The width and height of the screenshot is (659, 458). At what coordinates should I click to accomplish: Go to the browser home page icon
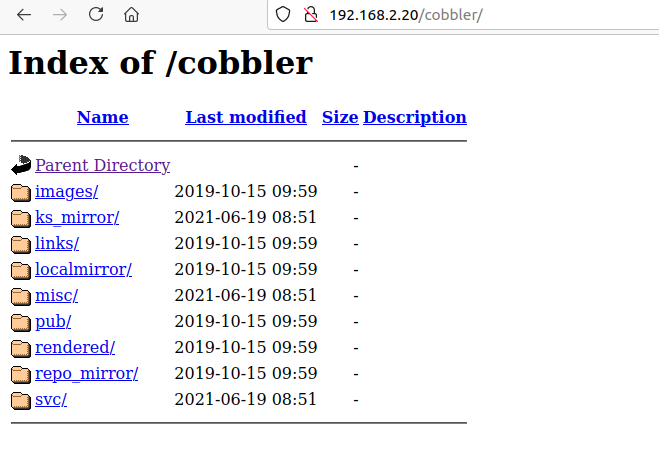pyautogui.click(x=131, y=15)
